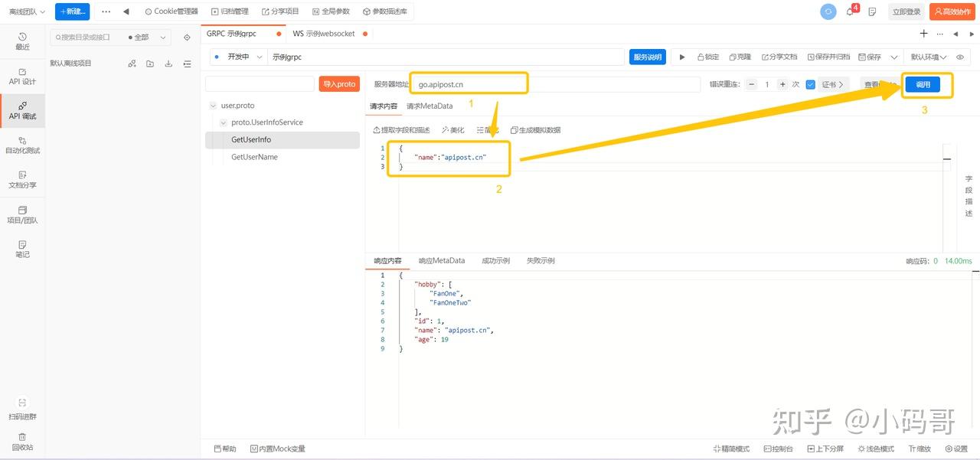Open the notifications bell icon

point(850,11)
